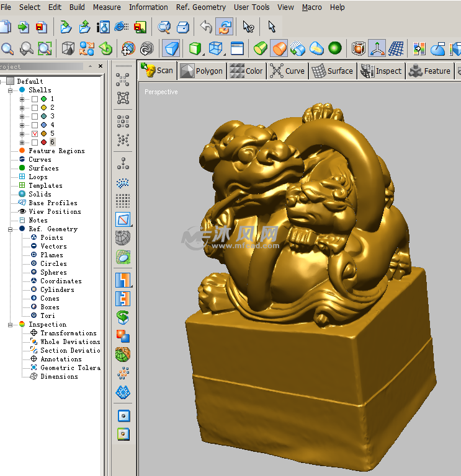
Task: Click the blue scattered points icon
Action: click(123, 183)
